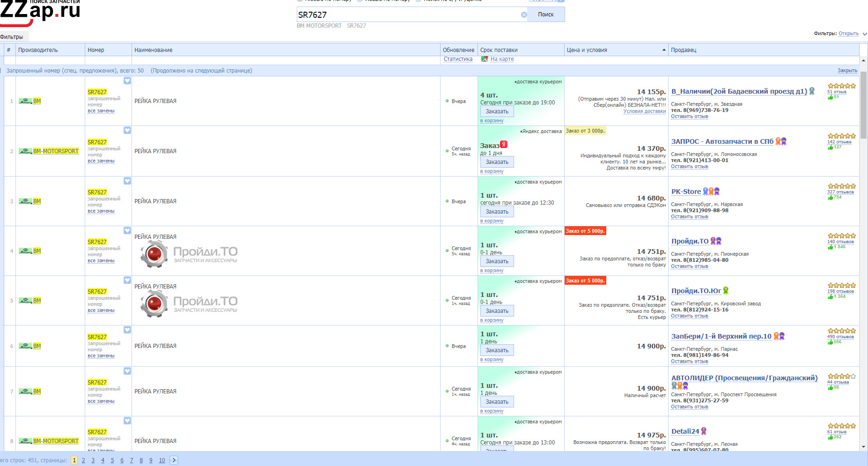Go to next results page arrow
This screenshot has width=868, height=466.
tap(174, 460)
